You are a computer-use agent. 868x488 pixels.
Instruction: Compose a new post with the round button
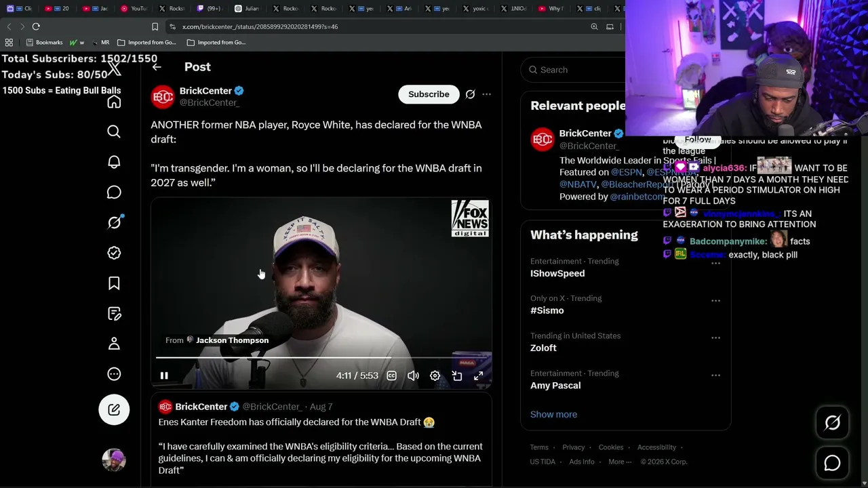coord(114,409)
